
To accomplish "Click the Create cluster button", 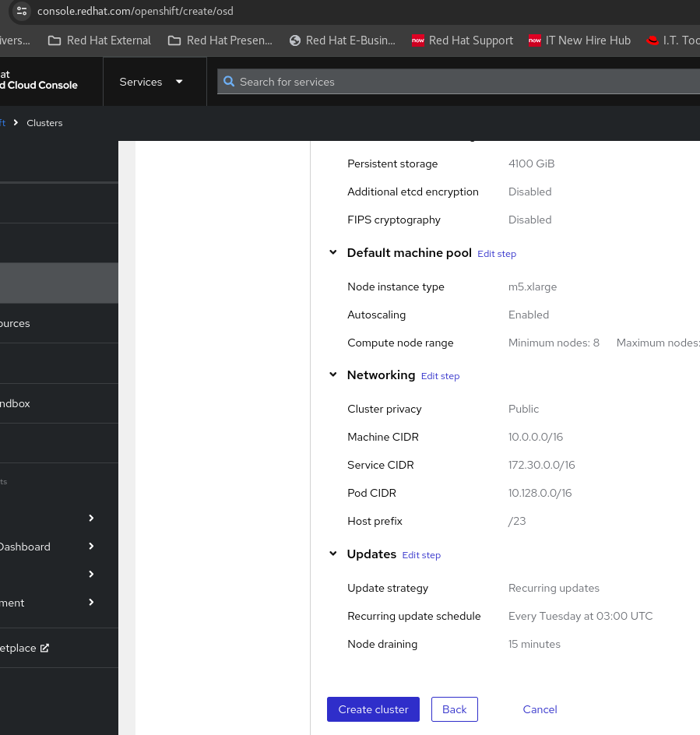I will pyautogui.click(x=373, y=709).
